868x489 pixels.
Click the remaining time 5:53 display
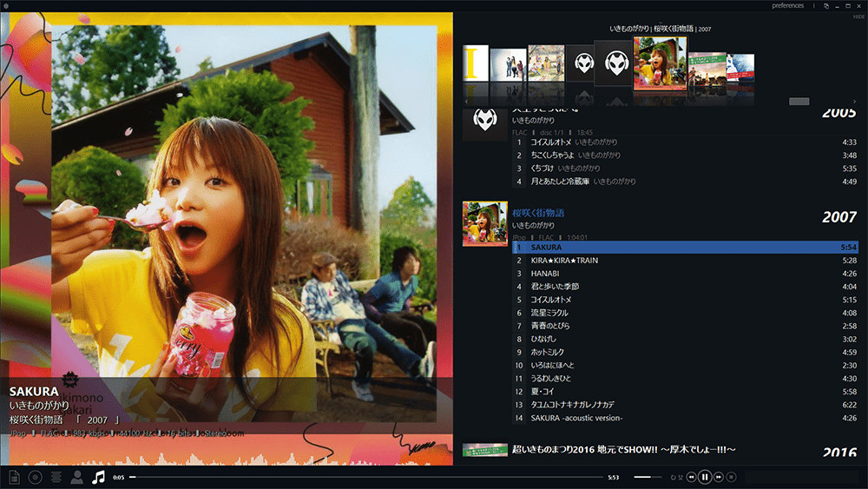(614, 478)
